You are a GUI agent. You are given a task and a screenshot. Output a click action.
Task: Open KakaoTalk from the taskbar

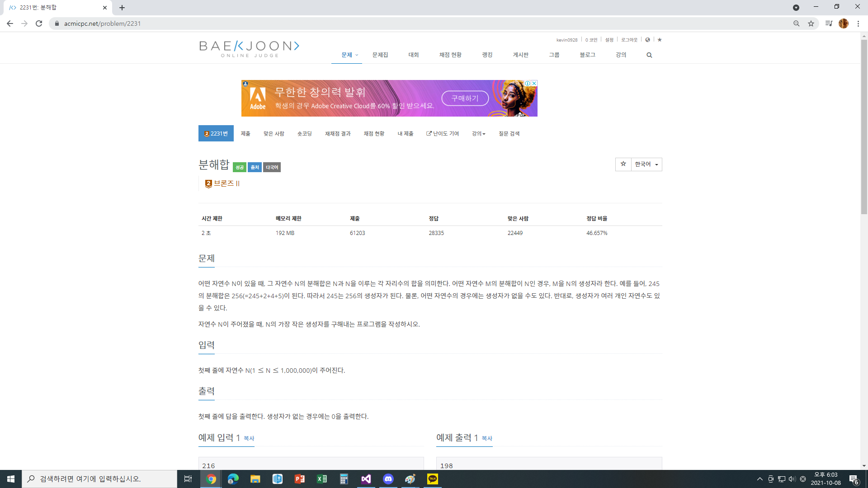click(x=432, y=479)
